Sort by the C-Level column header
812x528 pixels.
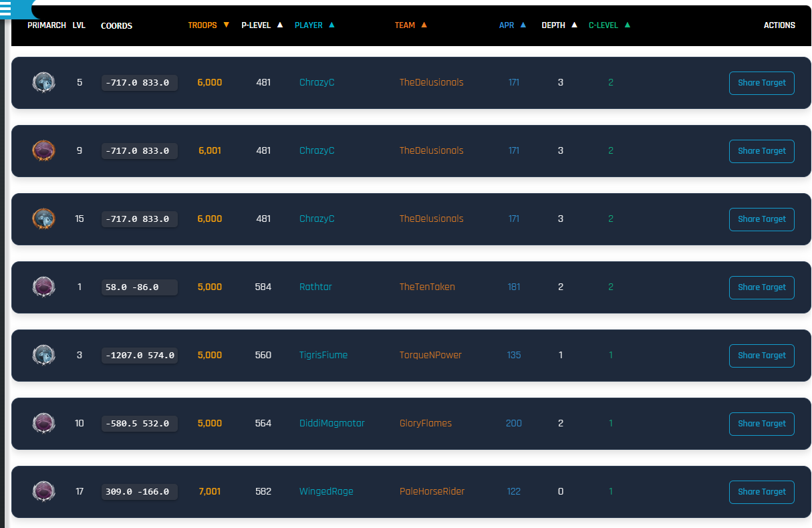[x=609, y=25]
